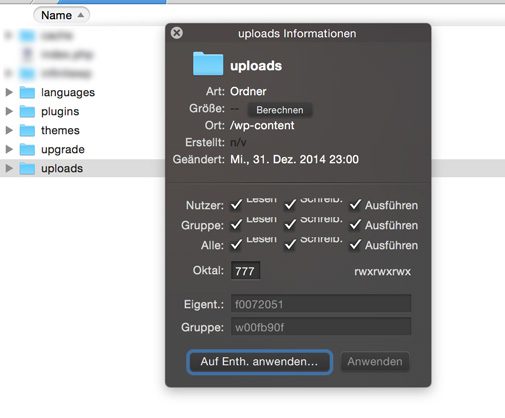The height and width of the screenshot is (418, 505).
Task: Click the Anwenden button
Action: click(x=375, y=362)
